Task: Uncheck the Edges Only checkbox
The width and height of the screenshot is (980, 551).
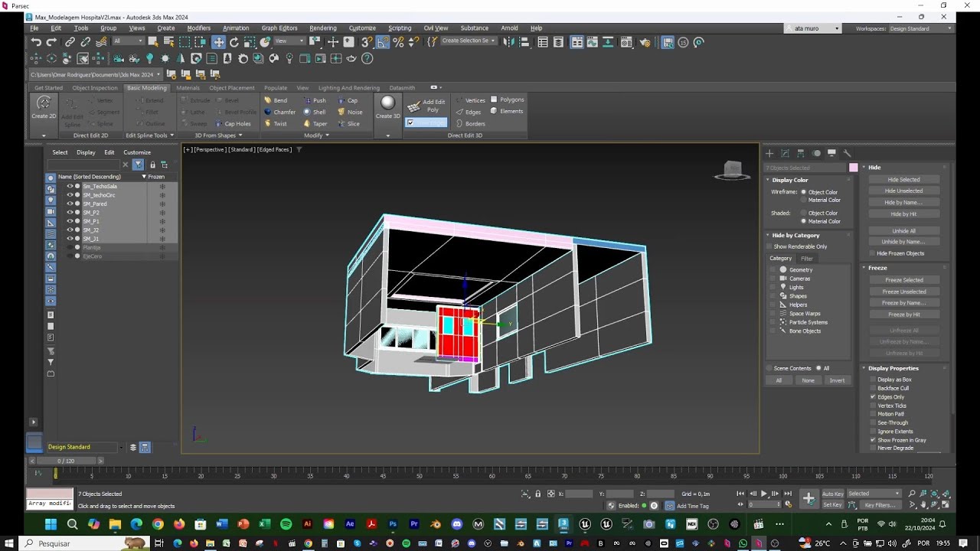Action: point(873,396)
